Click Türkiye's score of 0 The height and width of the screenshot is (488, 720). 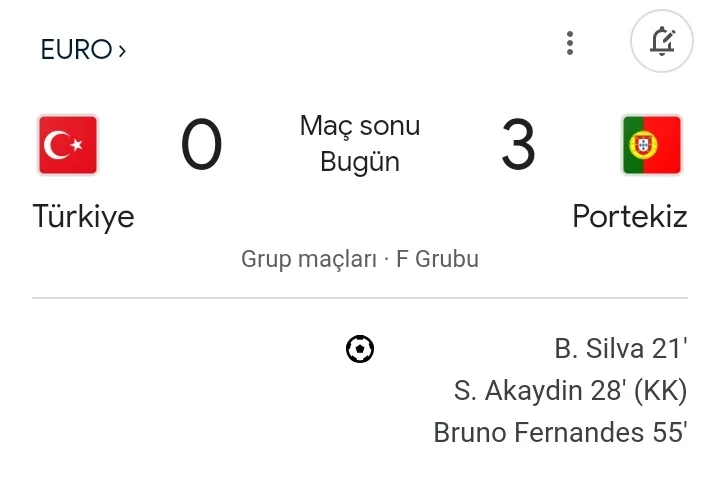click(x=201, y=145)
